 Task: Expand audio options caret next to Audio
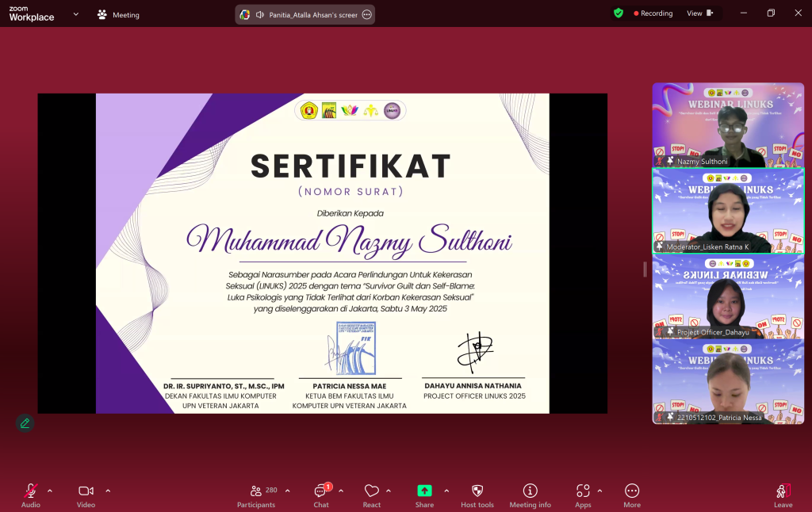point(50,491)
